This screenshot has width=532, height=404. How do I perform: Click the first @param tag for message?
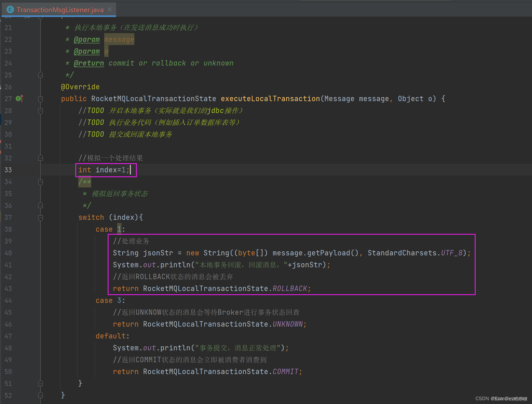[x=87, y=39]
